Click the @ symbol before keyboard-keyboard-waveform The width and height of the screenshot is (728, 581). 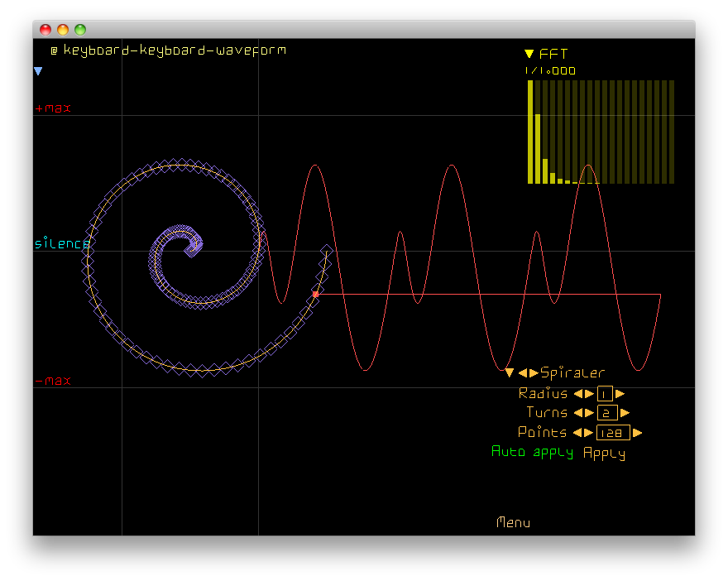(54, 50)
